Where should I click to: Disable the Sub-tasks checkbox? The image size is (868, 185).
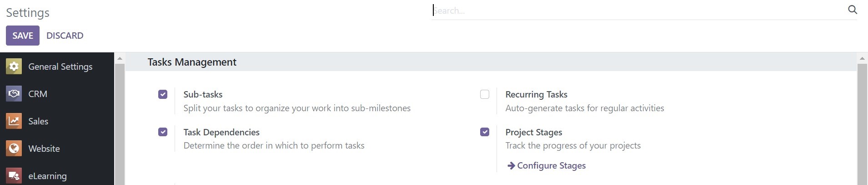coord(163,94)
